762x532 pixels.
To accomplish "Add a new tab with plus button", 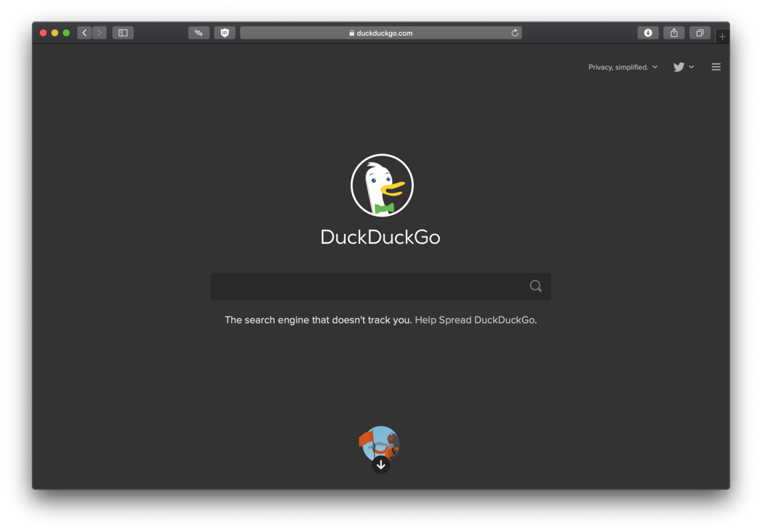I will (722, 37).
